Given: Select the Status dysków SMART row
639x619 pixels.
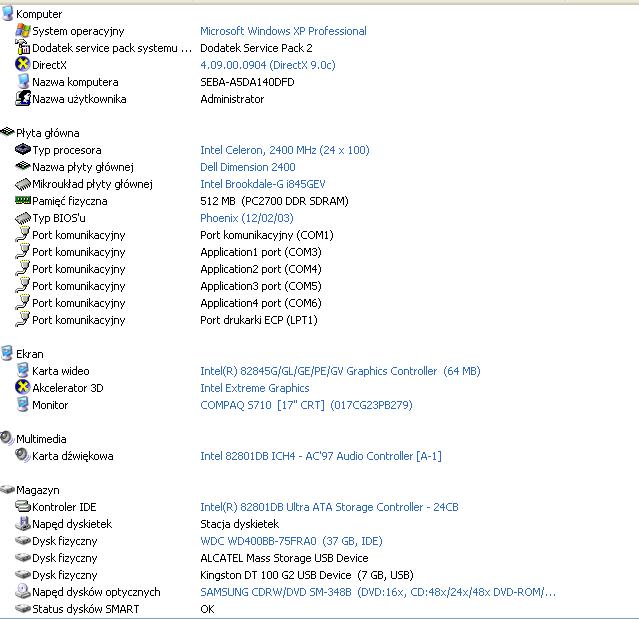Looking at the screenshot, I should pos(85,609).
